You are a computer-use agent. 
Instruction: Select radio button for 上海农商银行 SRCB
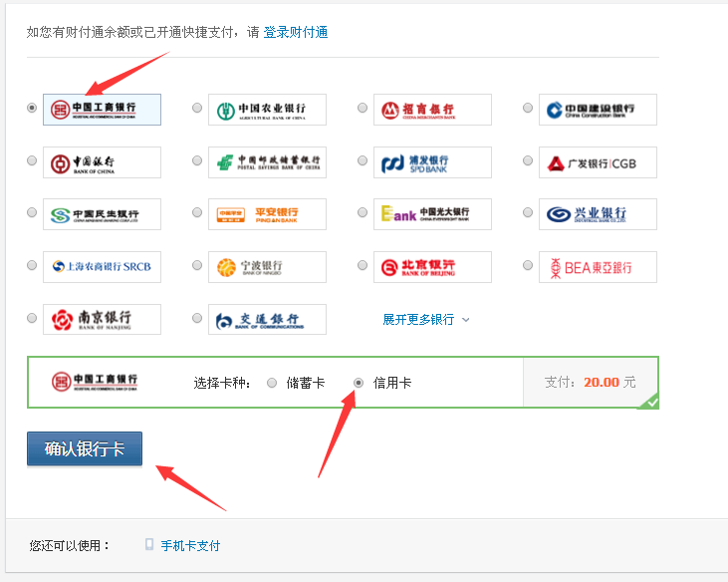(x=32, y=265)
